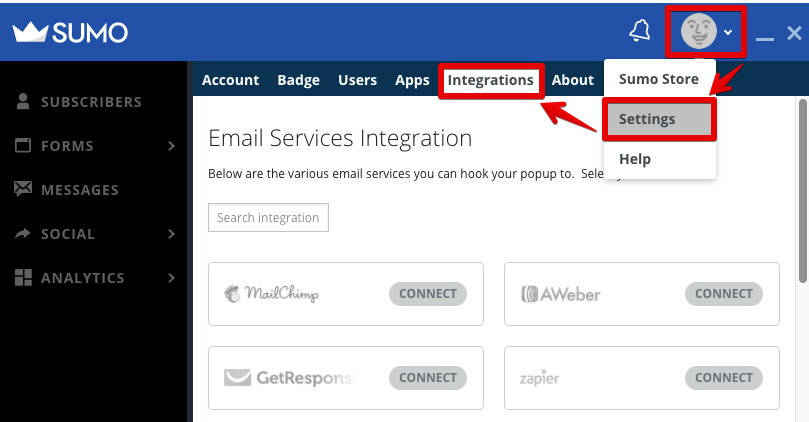Click the user avatar face icon

pyautogui.click(x=699, y=31)
